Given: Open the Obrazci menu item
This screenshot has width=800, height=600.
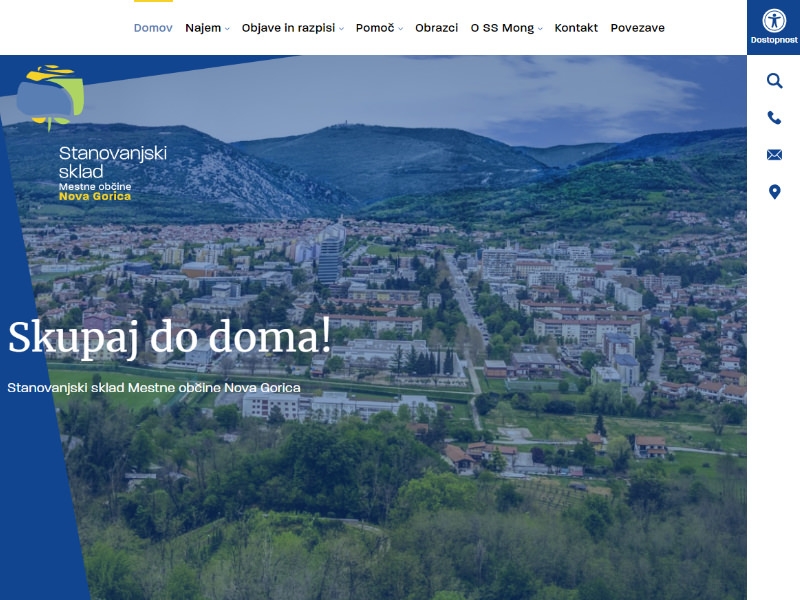Looking at the screenshot, I should click(436, 28).
